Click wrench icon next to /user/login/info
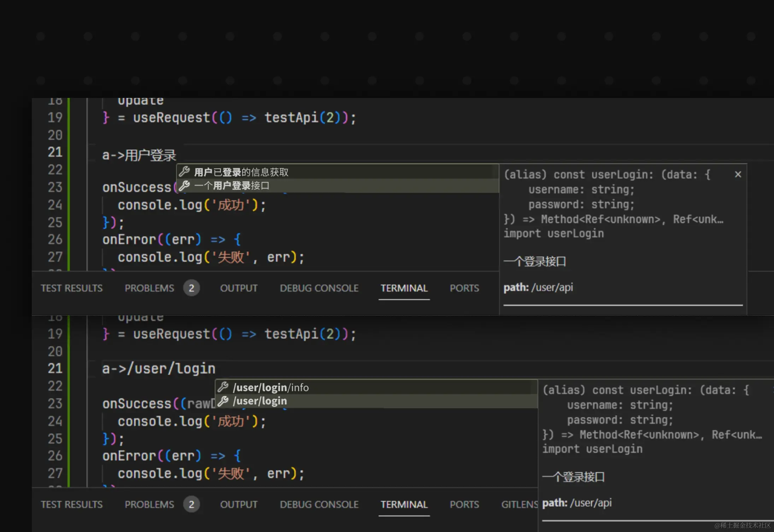The width and height of the screenshot is (774, 532). [223, 387]
